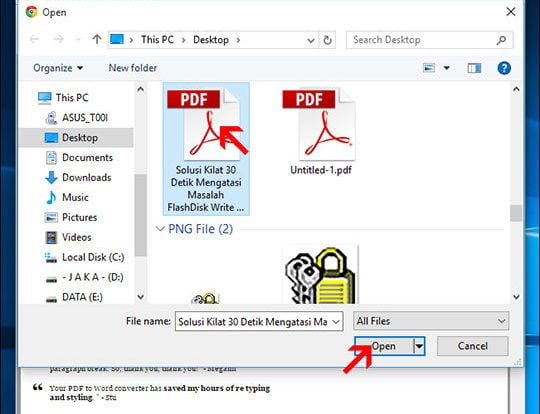Viewport: 540px width, 414px height.
Task: Create a New folder
Action: coord(133,68)
